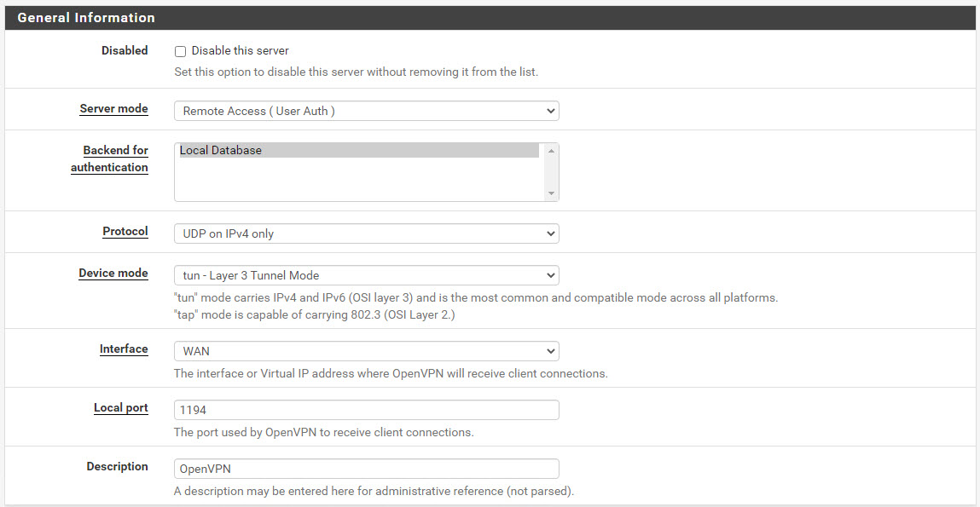
Task: Tick the Disable this server checkbox
Action: [181, 51]
